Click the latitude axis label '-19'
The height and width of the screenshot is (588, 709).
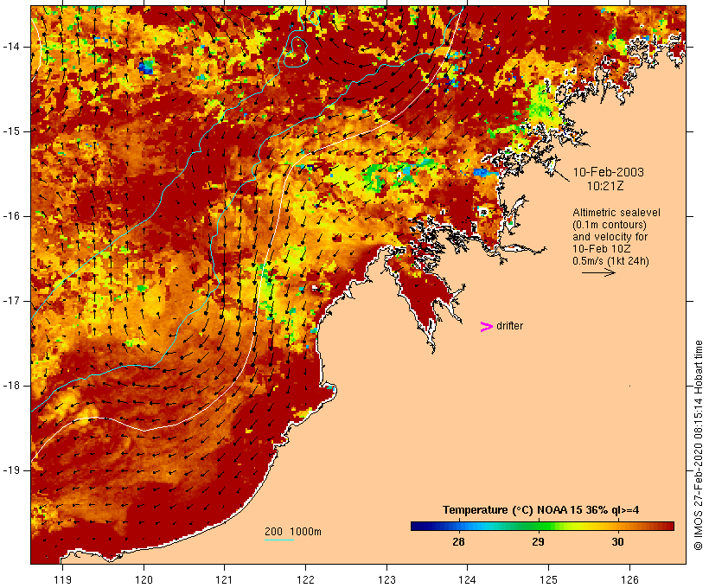11,470
